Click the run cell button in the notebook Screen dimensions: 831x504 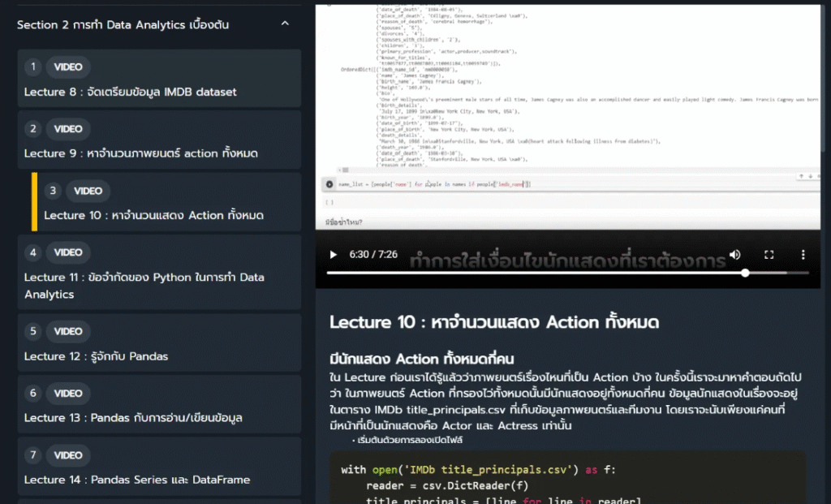click(x=329, y=184)
